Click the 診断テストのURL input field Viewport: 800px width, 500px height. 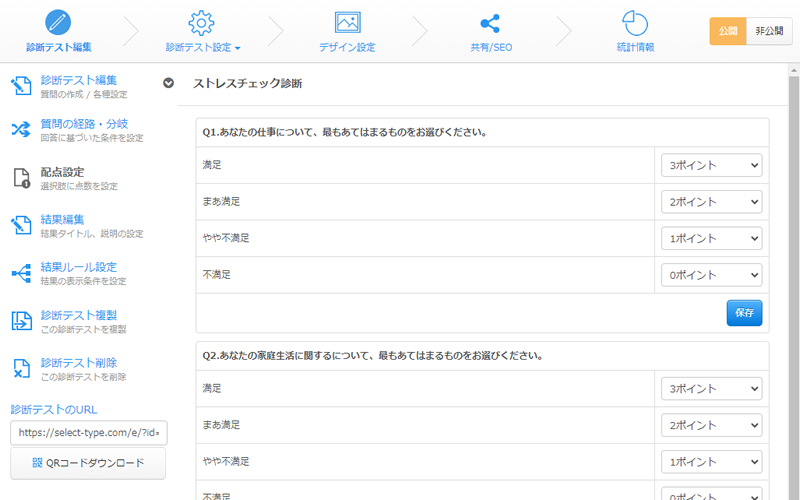pos(88,433)
